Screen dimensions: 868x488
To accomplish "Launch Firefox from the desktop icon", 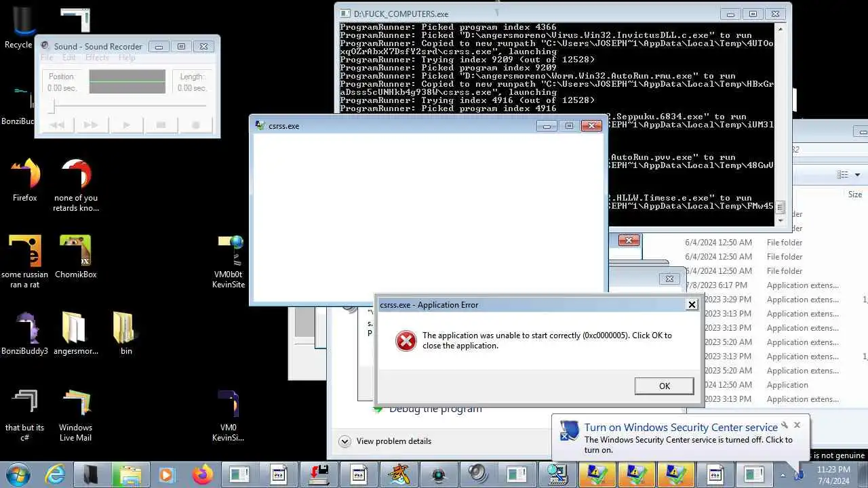I will click(x=25, y=180).
